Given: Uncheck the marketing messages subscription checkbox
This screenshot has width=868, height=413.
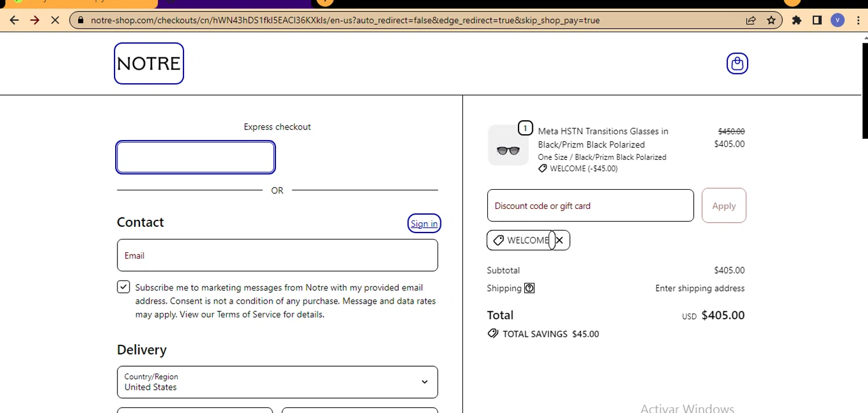Looking at the screenshot, I should [123, 287].
